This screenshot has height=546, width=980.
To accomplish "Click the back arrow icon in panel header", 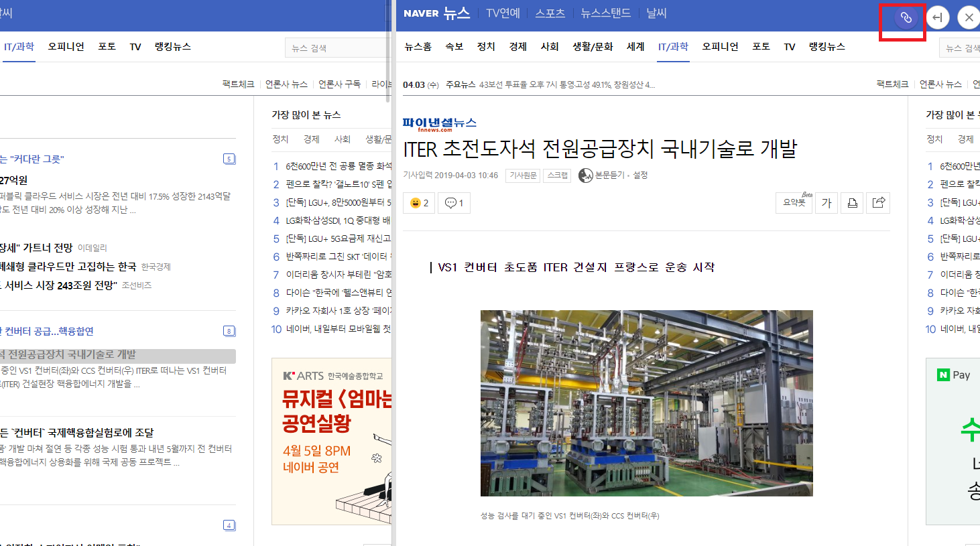I will pyautogui.click(x=938, y=17).
